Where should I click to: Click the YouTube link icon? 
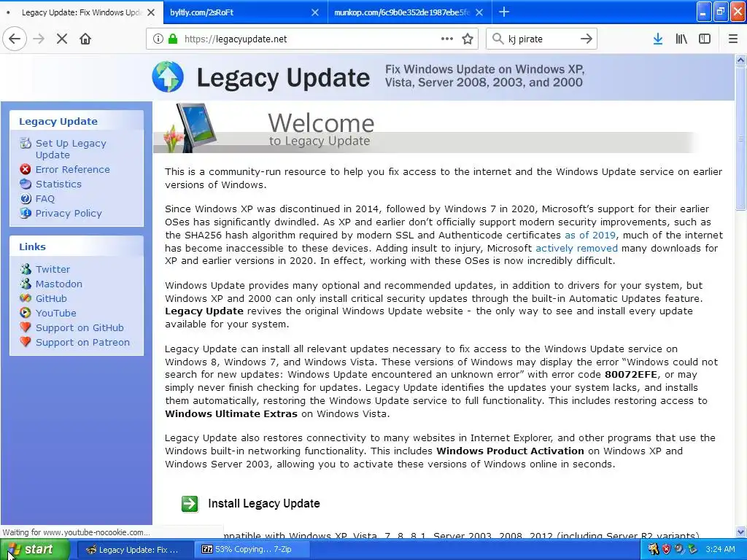coord(26,313)
